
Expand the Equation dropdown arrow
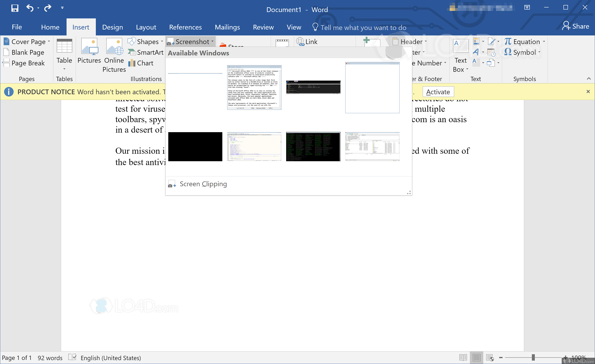[x=544, y=42]
